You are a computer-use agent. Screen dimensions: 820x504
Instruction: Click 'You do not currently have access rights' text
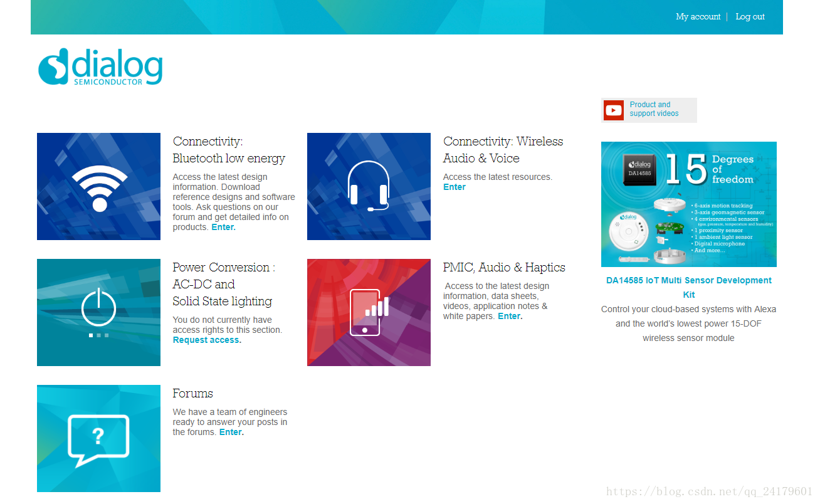pyautogui.click(x=227, y=325)
